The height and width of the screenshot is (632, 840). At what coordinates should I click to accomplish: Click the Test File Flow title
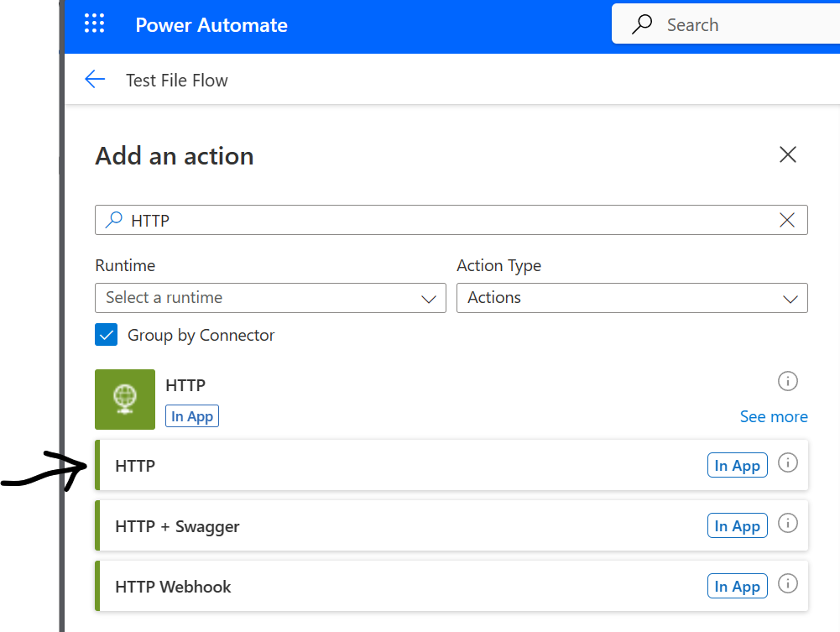(x=177, y=81)
